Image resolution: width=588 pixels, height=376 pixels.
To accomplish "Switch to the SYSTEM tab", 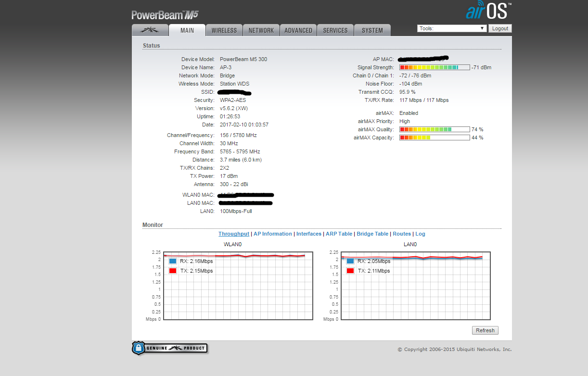I will click(x=372, y=30).
